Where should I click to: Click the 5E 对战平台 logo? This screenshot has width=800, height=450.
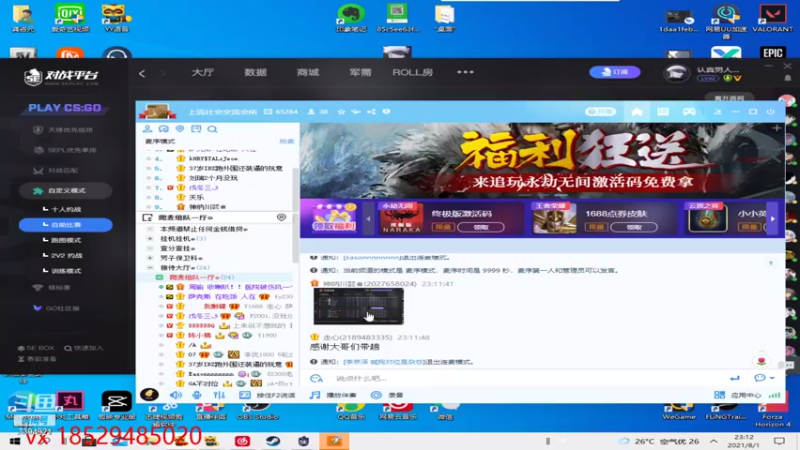click(x=61, y=77)
